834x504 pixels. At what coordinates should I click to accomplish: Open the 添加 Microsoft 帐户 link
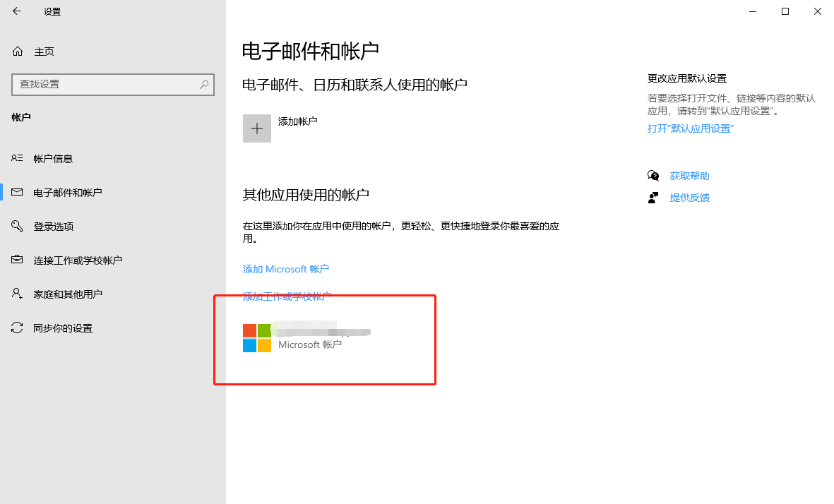[285, 269]
